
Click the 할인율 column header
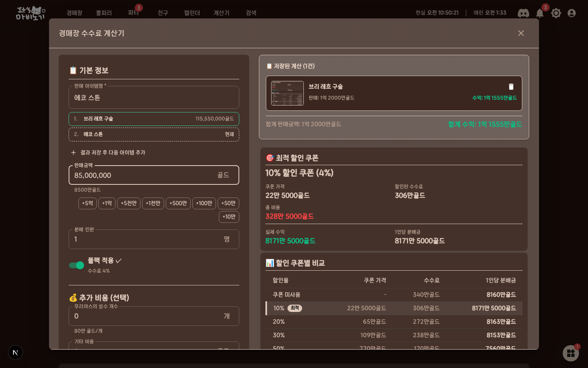[281, 280]
